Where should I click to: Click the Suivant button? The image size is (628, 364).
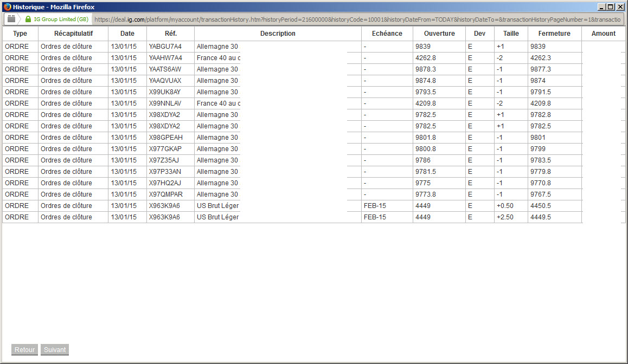(x=55, y=349)
